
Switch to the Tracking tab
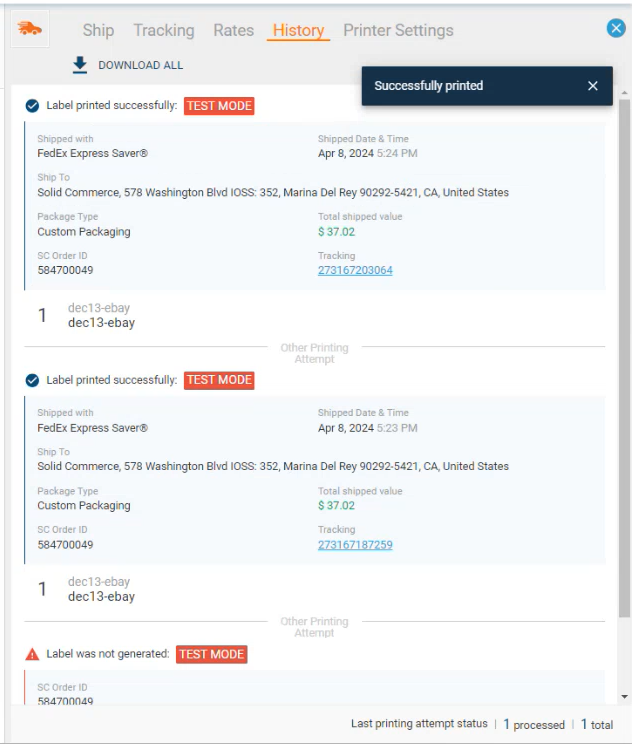(163, 30)
